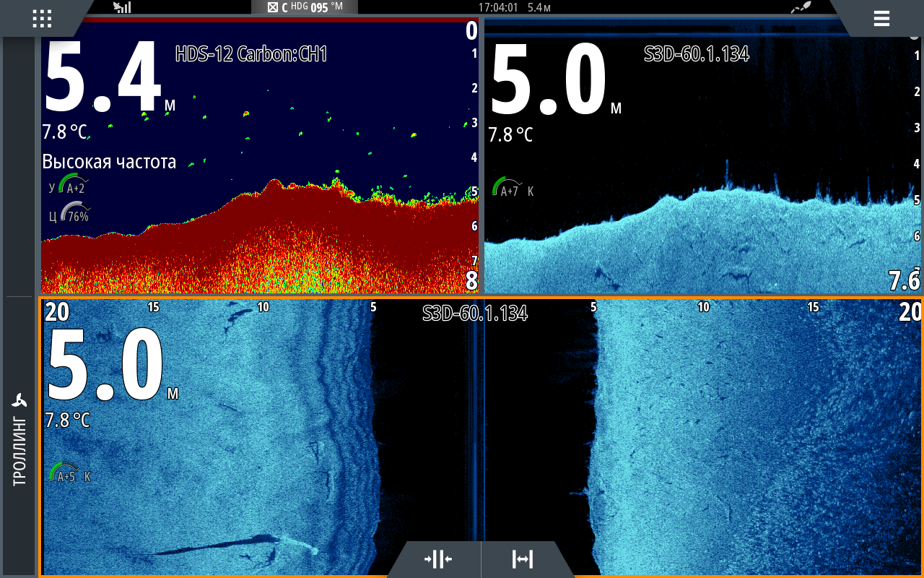This screenshot has height=578, width=924.
Task: Tap the time 17:04:01 in status bar
Action: point(498,7)
